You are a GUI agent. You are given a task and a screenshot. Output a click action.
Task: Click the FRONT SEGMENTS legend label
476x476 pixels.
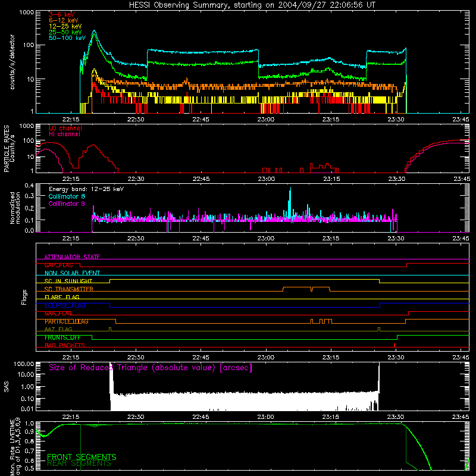pyautogui.click(x=82, y=457)
